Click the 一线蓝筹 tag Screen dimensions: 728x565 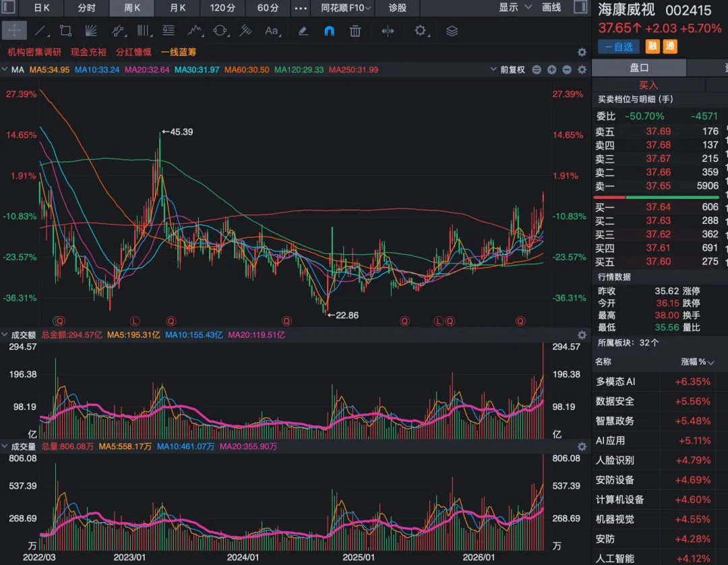click(179, 52)
